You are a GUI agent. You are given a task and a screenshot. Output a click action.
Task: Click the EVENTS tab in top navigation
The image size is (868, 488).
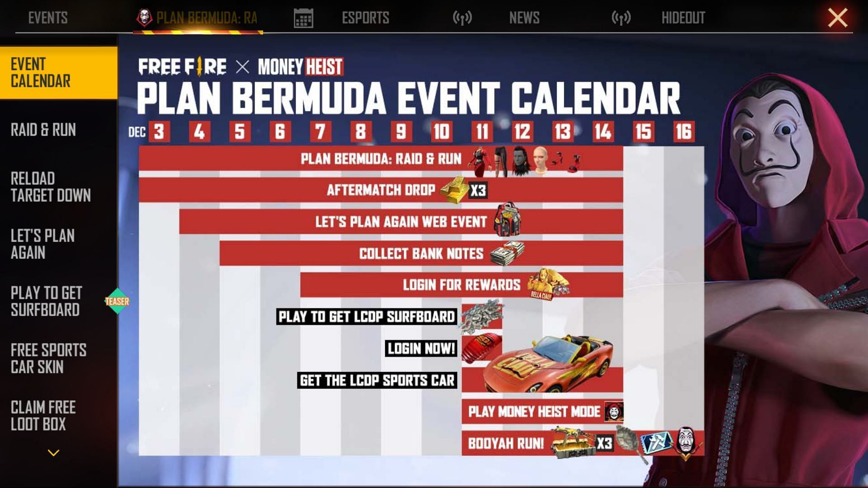pos(47,17)
